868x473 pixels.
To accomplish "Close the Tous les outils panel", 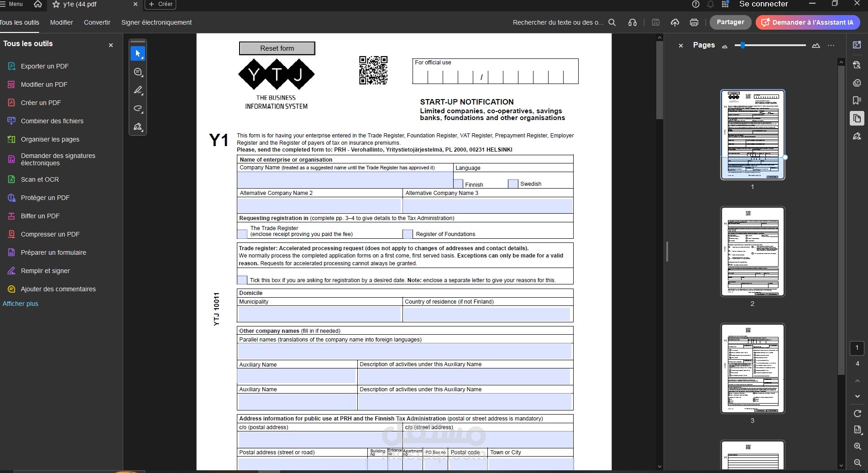I will coord(111,45).
